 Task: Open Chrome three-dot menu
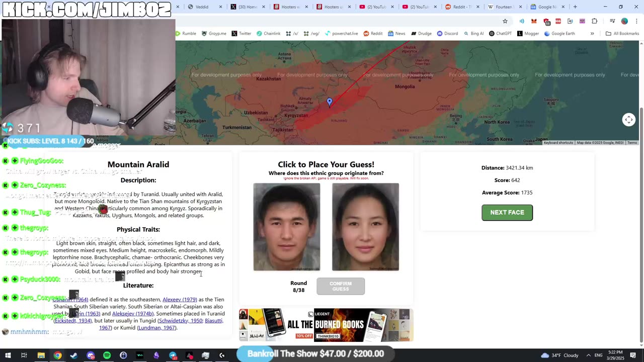636,21
